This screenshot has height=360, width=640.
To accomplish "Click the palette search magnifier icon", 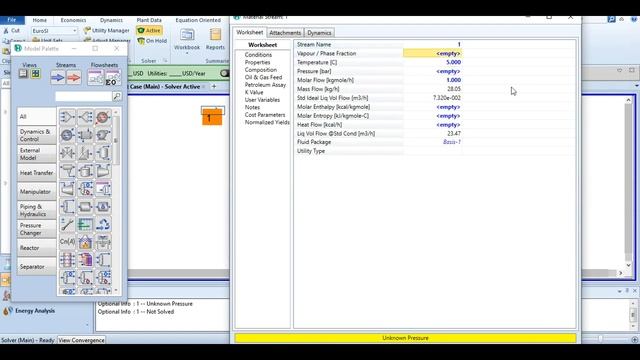I will point(117,96).
